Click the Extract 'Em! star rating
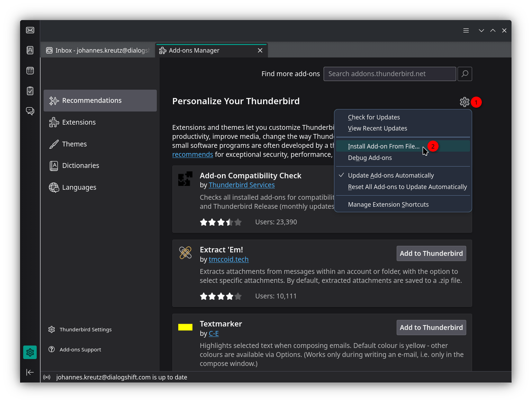Viewport: 532px width, 403px height. [x=221, y=296]
